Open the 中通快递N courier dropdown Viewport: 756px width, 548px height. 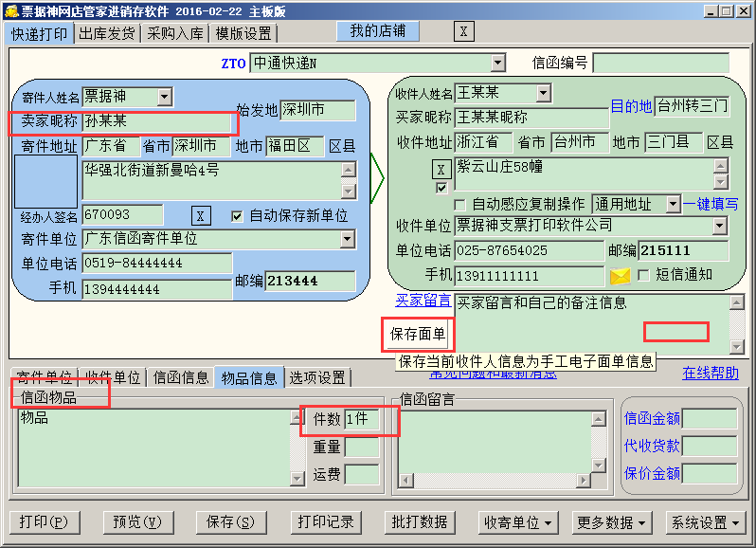(498, 63)
